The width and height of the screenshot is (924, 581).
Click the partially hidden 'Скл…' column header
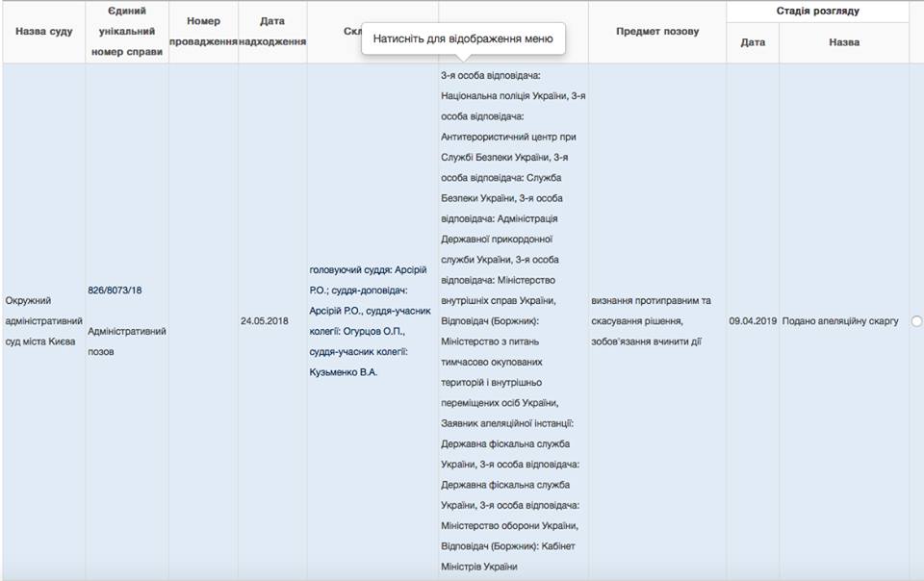coord(352,32)
